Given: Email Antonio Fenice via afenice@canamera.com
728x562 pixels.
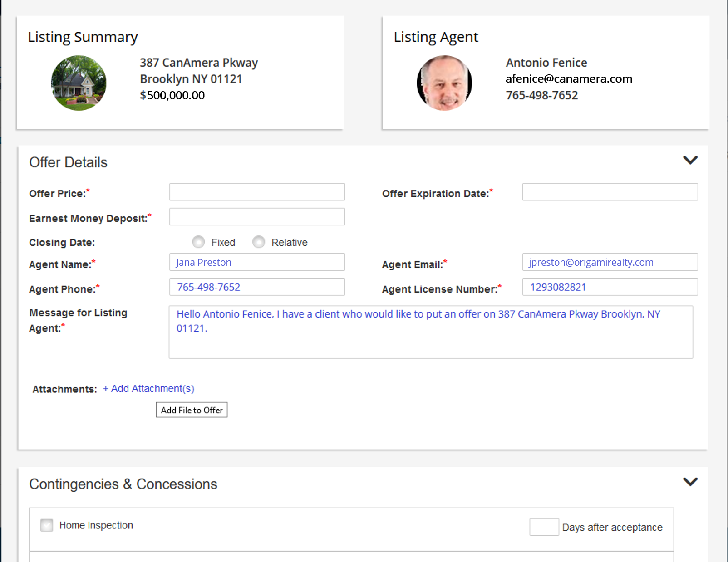Looking at the screenshot, I should 569,78.
